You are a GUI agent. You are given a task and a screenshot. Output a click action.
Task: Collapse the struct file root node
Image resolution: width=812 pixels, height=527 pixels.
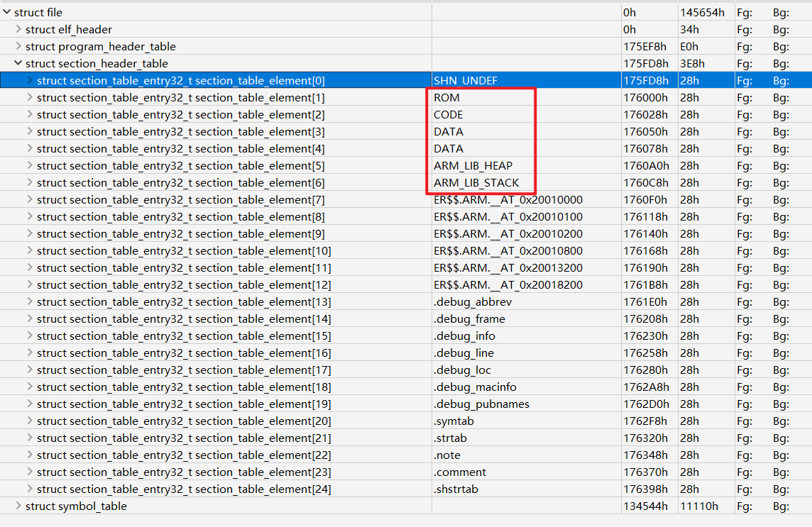click(7, 12)
